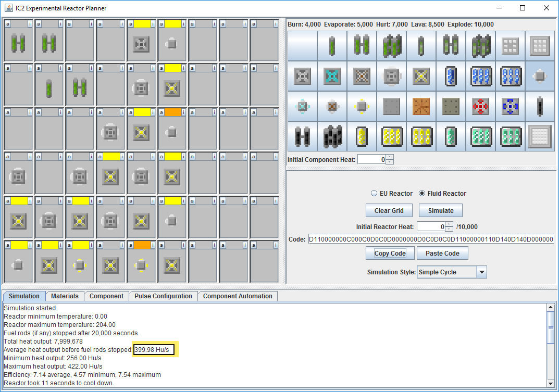Select the single blue coolant cell in palette
The height and width of the screenshot is (392, 559).
pos(451,77)
